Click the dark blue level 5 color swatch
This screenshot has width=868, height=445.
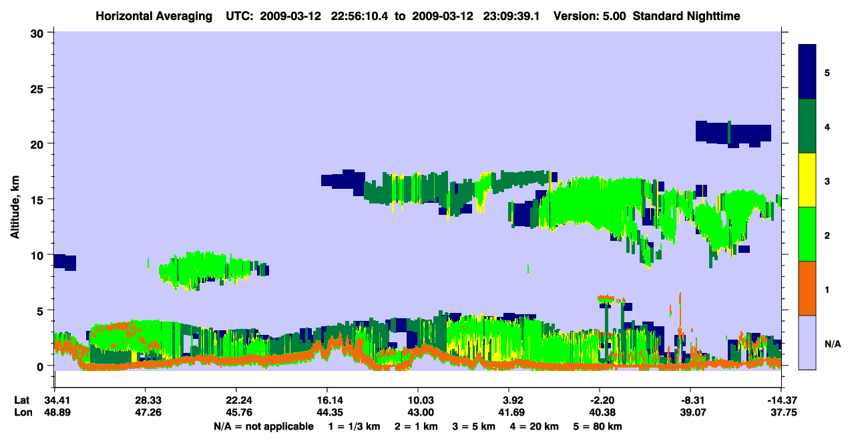tap(807, 72)
